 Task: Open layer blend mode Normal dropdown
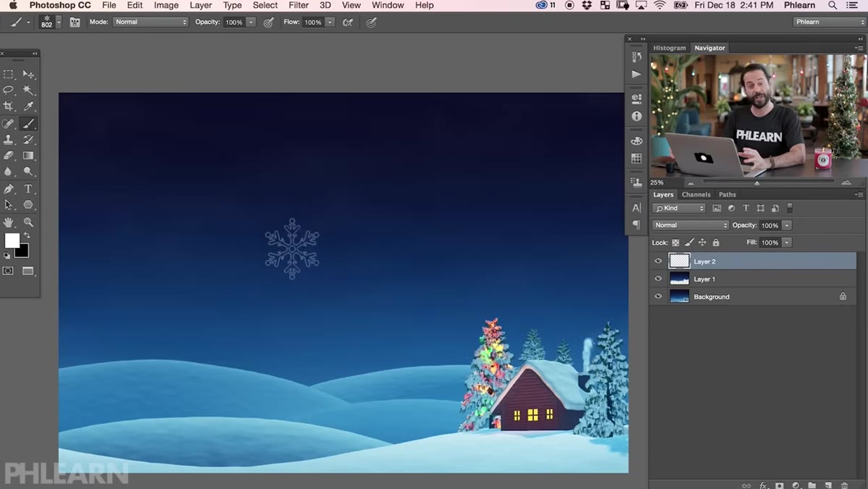coord(690,225)
